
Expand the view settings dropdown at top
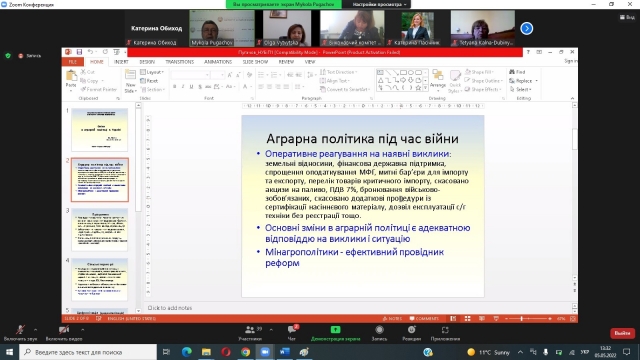(379, 4)
